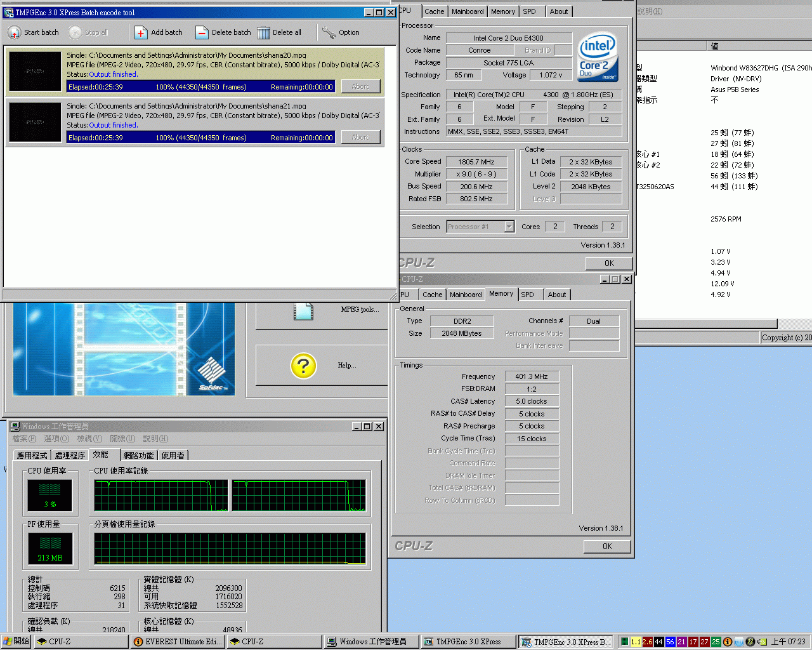
Task: Click the blue 56 tray temperature icon
Action: point(670,642)
